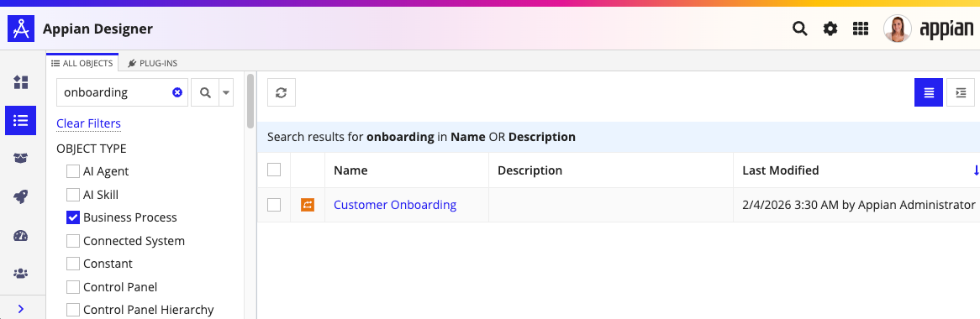This screenshot has height=319, width=980.
Task: Switch to the ALL OBJECTS tab
Action: [82, 63]
